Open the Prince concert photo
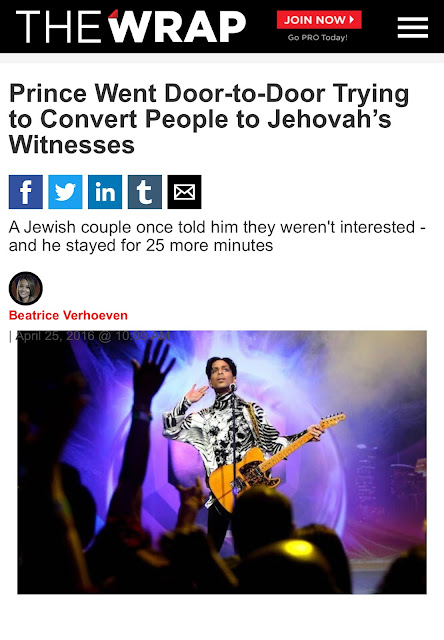This screenshot has width=444, height=640. 222,462
